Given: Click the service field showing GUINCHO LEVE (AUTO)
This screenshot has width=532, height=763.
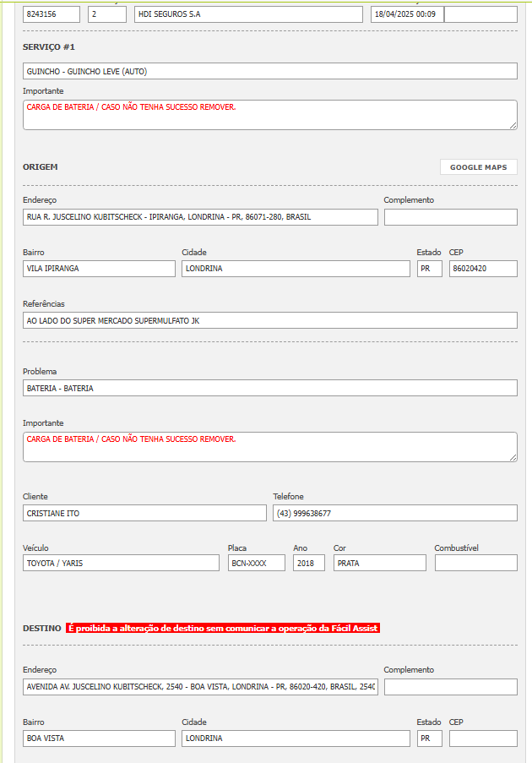Looking at the screenshot, I should (x=269, y=72).
